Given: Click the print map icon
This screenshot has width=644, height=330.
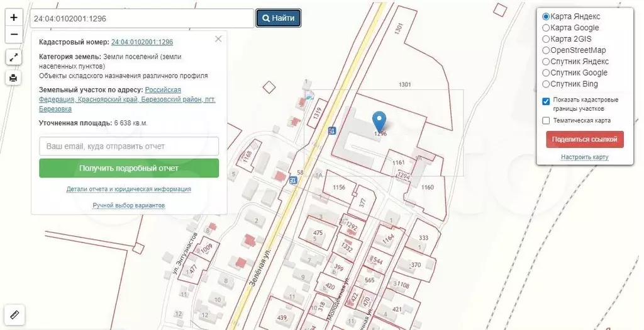Looking at the screenshot, I should [14, 77].
